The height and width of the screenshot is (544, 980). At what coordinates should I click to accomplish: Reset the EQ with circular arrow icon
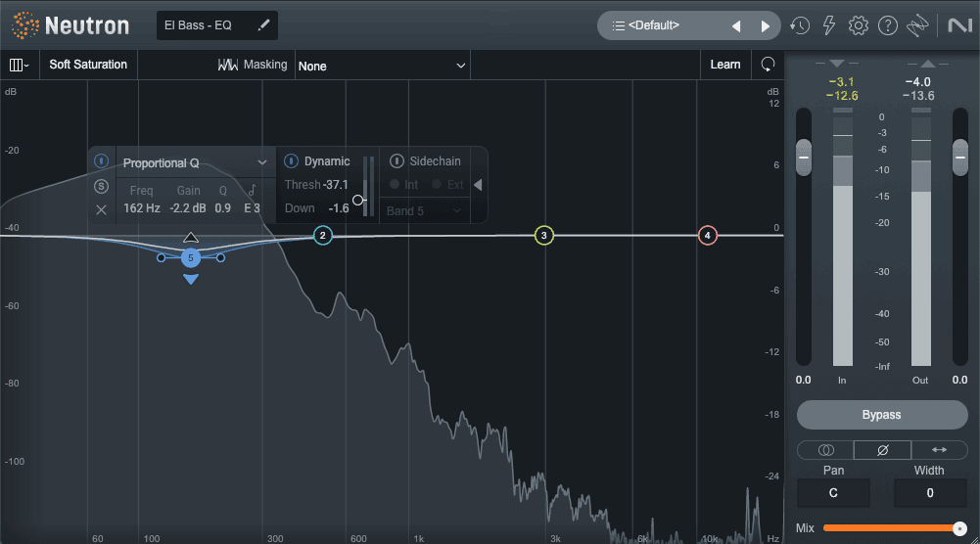(x=768, y=65)
